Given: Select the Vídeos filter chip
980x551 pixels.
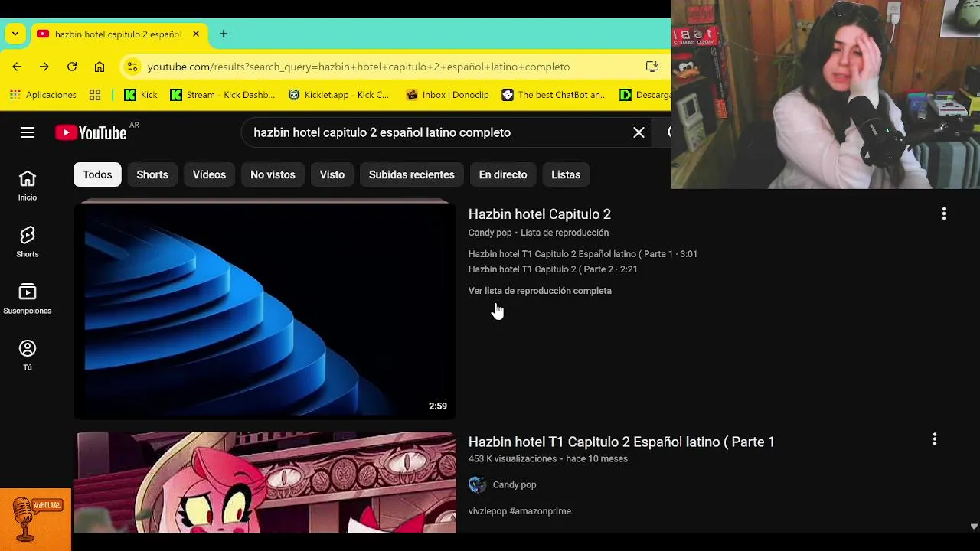Looking at the screenshot, I should (209, 174).
